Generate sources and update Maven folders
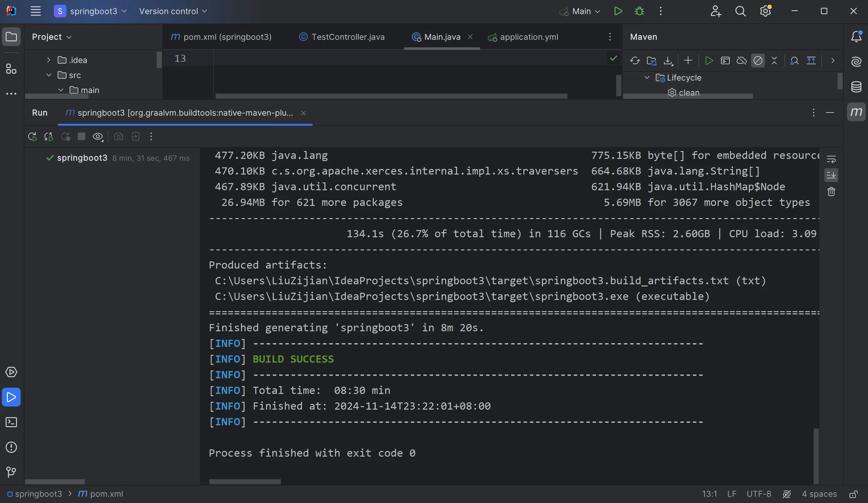This screenshot has height=503, width=868. pyautogui.click(x=651, y=61)
